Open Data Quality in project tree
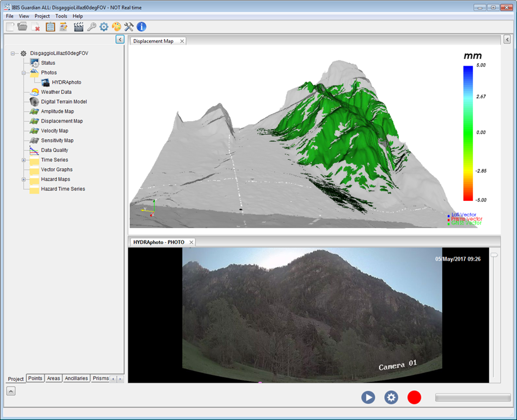The height and width of the screenshot is (420, 517). pos(54,150)
